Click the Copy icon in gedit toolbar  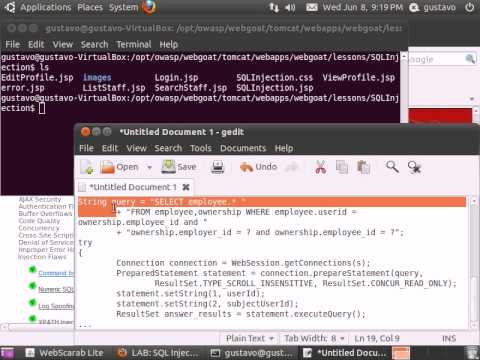tap(342, 167)
